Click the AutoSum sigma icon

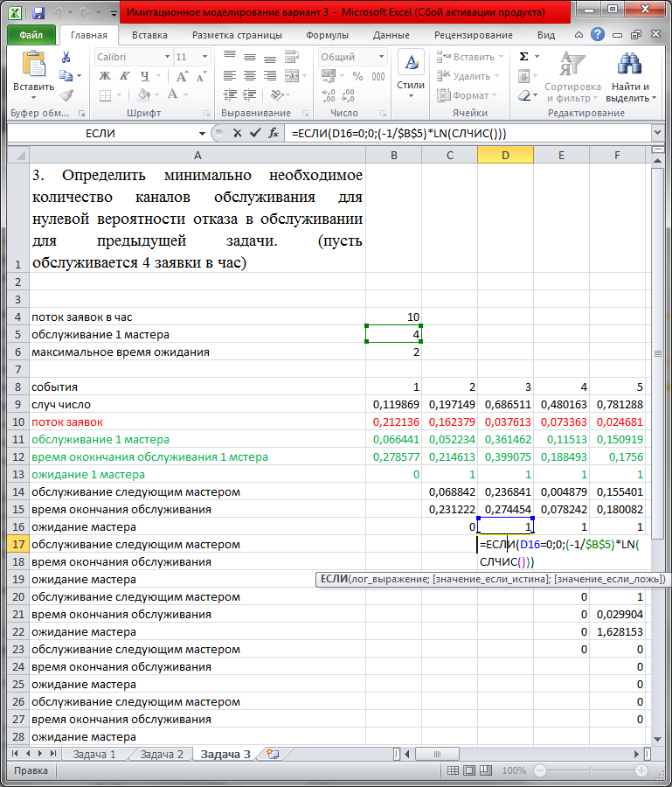(x=523, y=56)
